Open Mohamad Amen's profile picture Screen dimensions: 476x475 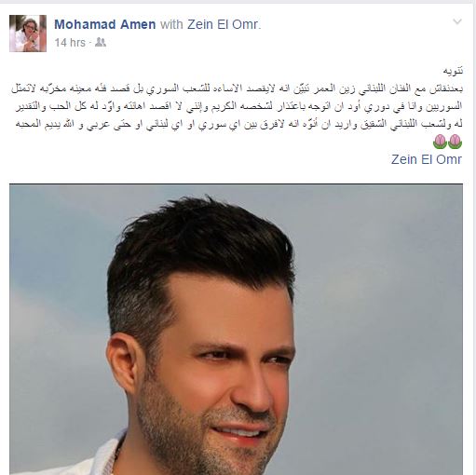[x=28, y=34]
